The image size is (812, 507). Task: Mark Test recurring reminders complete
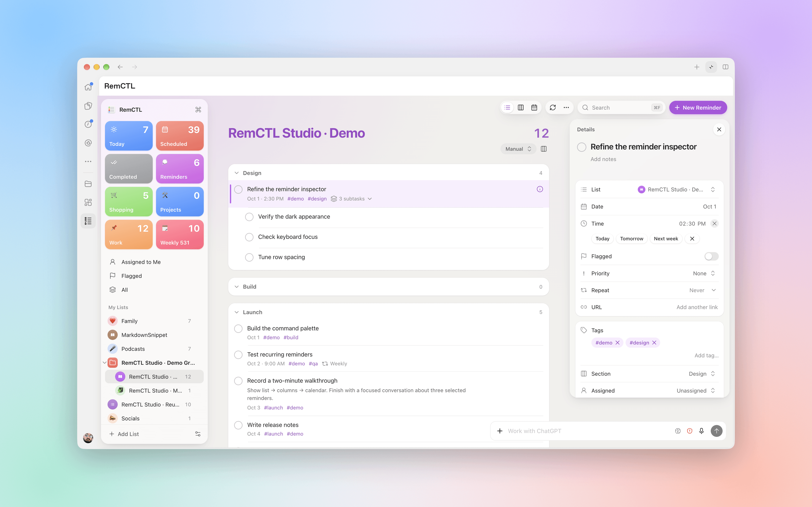[x=238, y=355]
